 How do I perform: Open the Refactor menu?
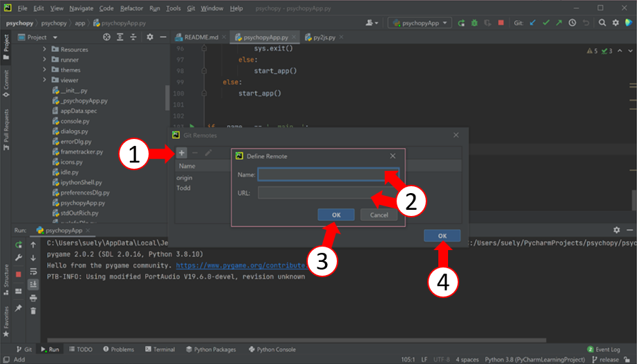coord(131,8)
